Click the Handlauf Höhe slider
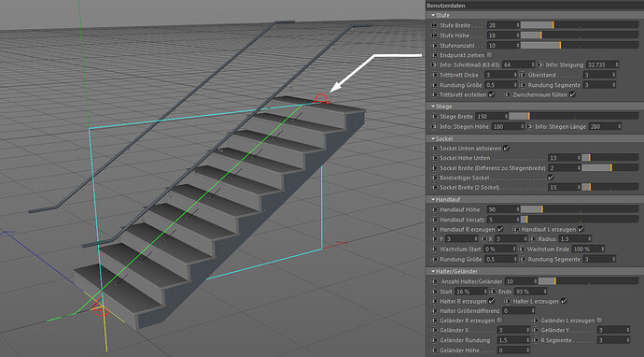 (580, 209)
